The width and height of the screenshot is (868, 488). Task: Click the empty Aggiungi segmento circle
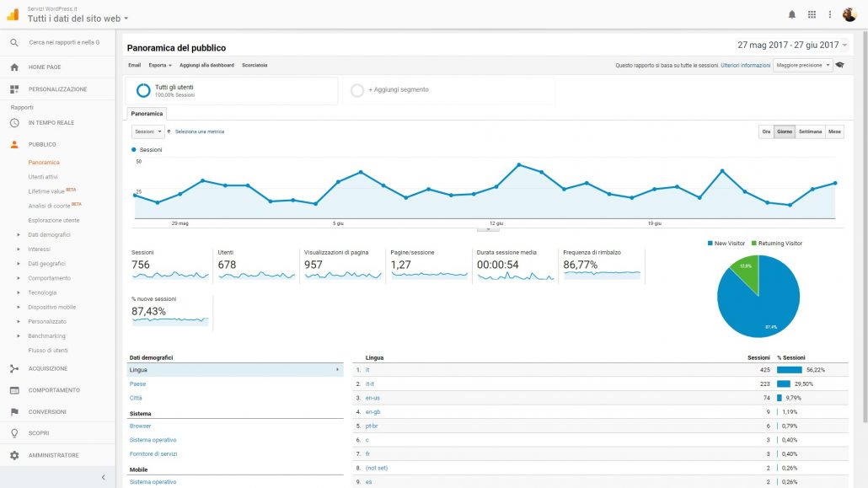(357, 90)
